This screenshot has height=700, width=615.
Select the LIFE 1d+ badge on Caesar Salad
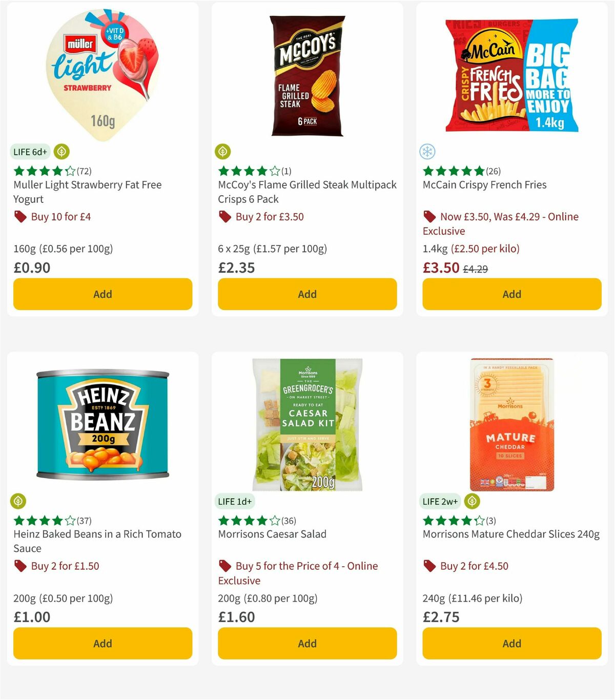click(x=234, y=501)
